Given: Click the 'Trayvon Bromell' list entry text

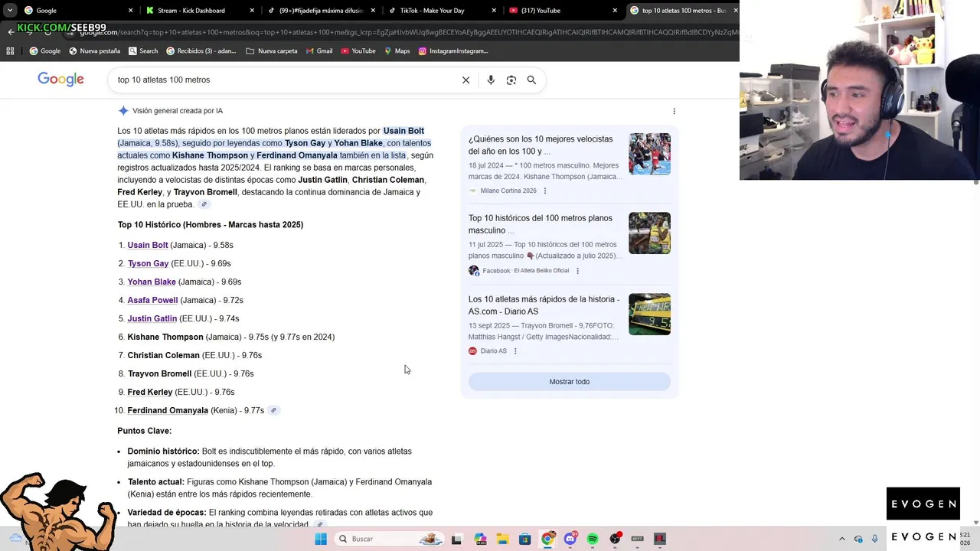Looking at the screenshot, I should tap(159, 373).
